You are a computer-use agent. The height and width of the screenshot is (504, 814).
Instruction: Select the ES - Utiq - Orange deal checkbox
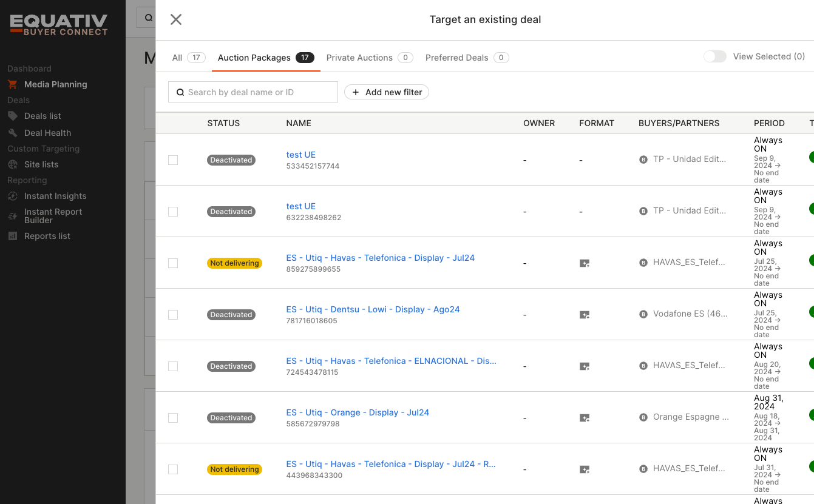tap(173, 418)
